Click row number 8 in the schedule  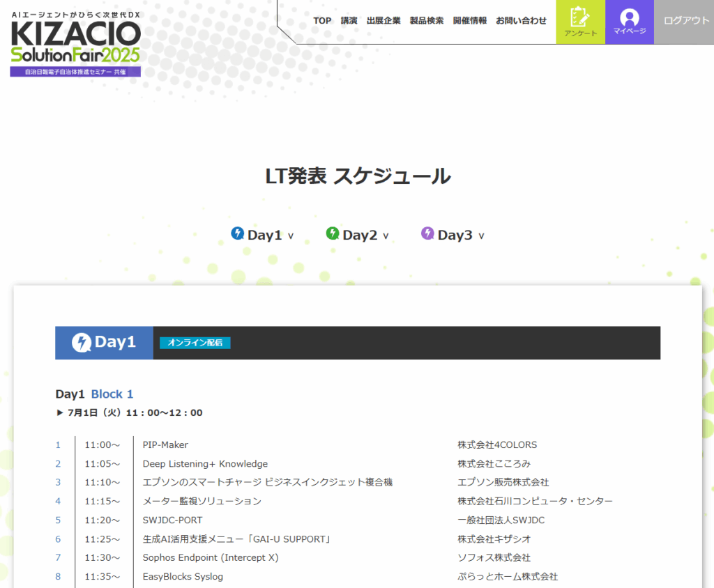tap(58, 577)
